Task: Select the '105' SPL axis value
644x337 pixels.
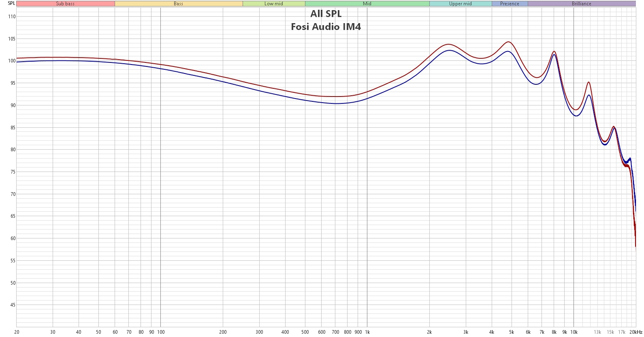Action: pos(12,39)
